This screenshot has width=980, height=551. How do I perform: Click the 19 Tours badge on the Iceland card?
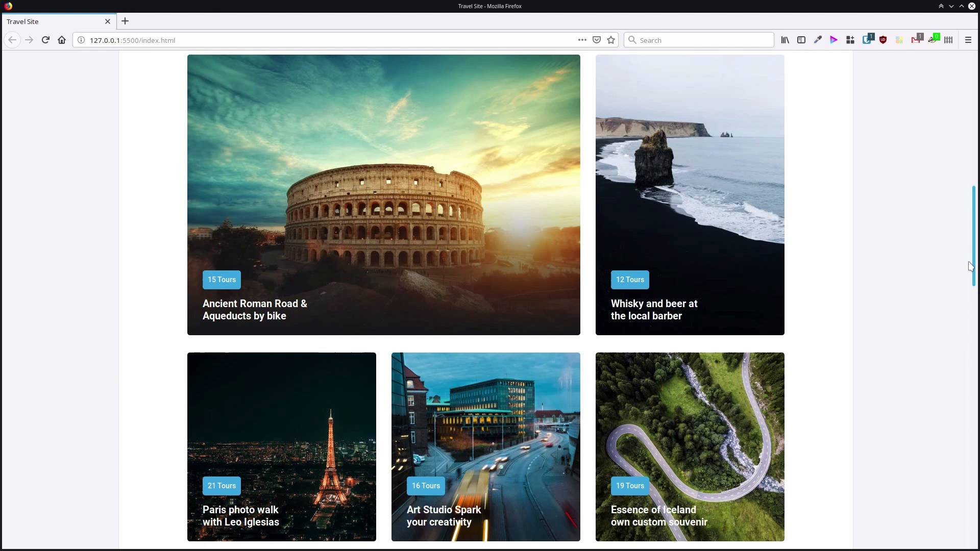tap(630, 486)
